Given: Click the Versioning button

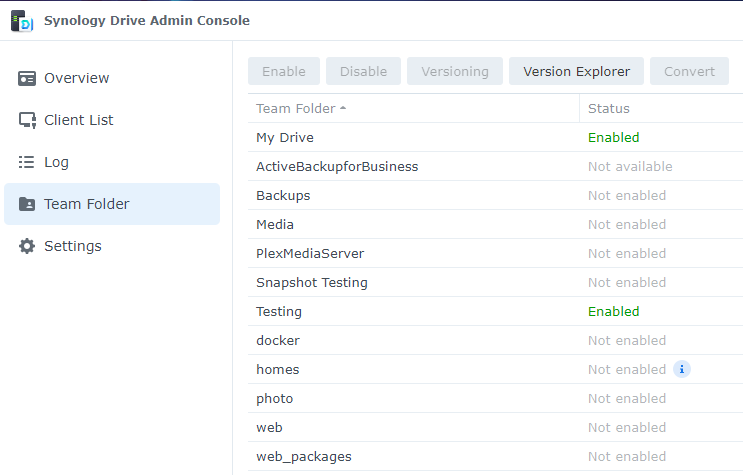Looking at the screenshot, I should tap(455, 71).
